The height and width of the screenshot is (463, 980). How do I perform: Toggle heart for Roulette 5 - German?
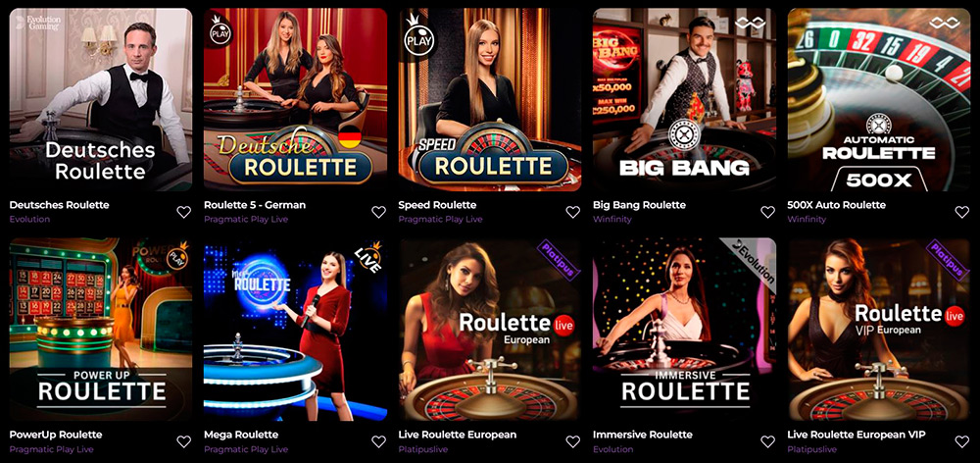pos(378,212)
